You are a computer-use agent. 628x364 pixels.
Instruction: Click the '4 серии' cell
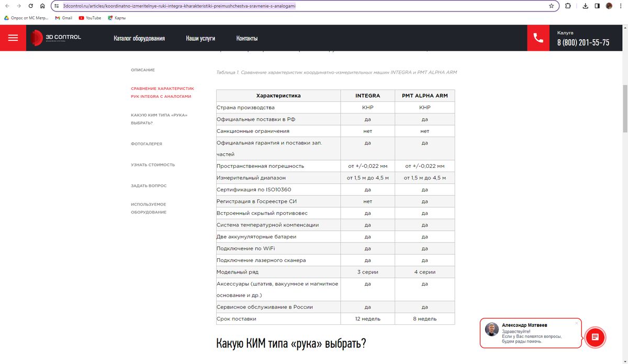click(424, 272)
